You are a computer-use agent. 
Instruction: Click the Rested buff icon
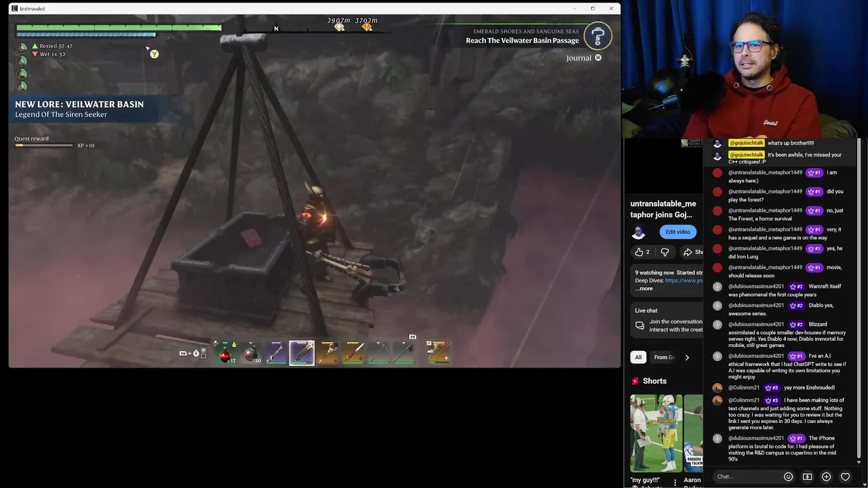pyautogui.click(x=35, y=46)
